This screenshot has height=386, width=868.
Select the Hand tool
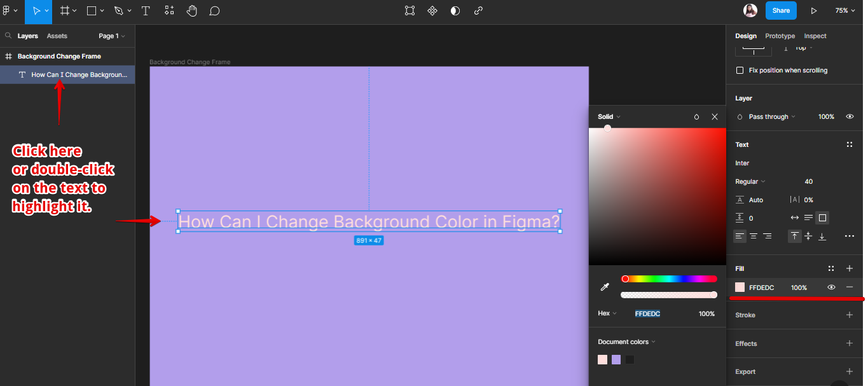point(191,11)
